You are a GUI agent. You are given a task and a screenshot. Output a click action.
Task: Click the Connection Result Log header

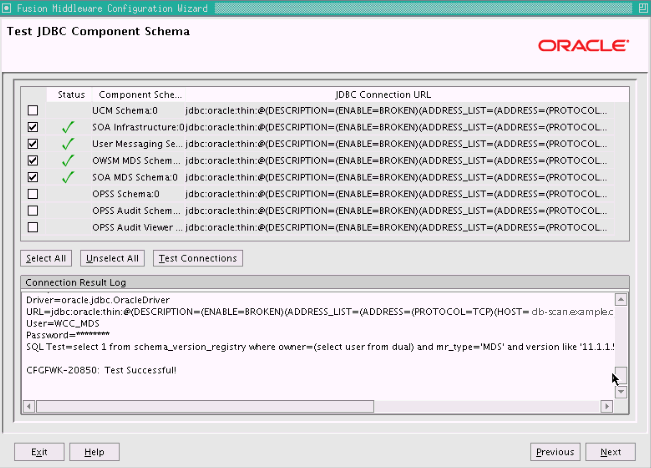(325, 282)
